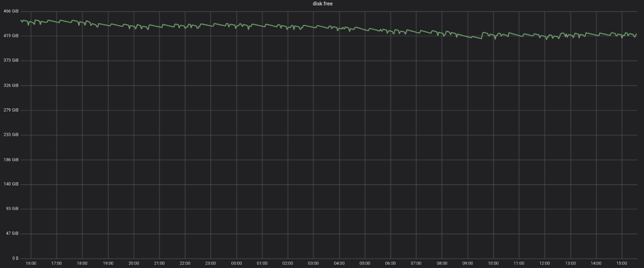
Task: Select the 0 B y-axis label
Action: (x=15, y=258)
